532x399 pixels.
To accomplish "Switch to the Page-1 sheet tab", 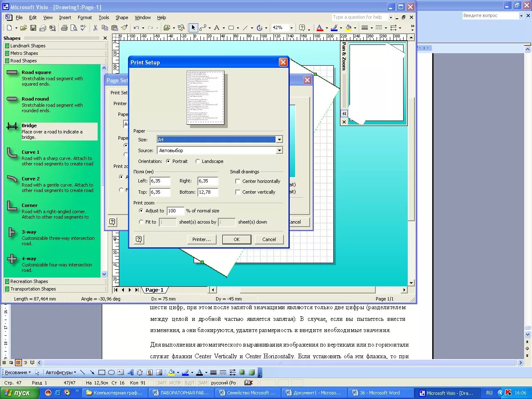I will [154, 290].
